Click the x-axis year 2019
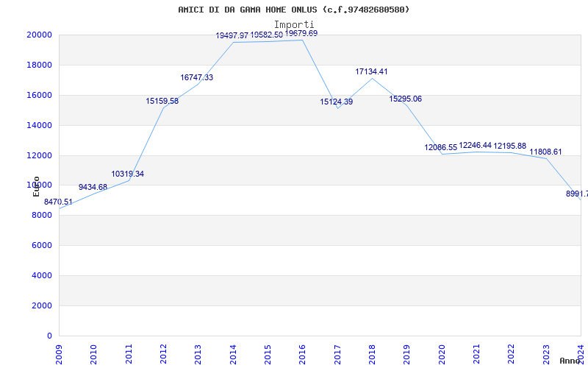This screenshot has height=368, width=588. click(407, 354)
